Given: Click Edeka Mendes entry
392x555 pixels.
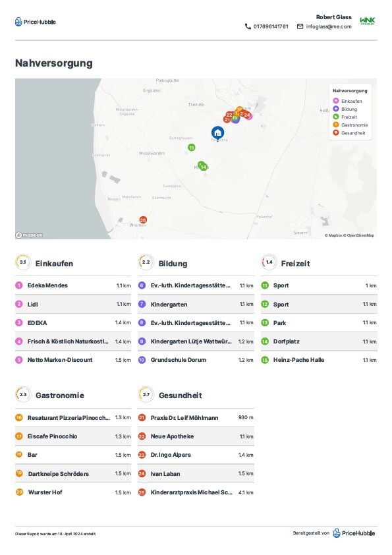Looking at the screenshot, I should [73, 285].
